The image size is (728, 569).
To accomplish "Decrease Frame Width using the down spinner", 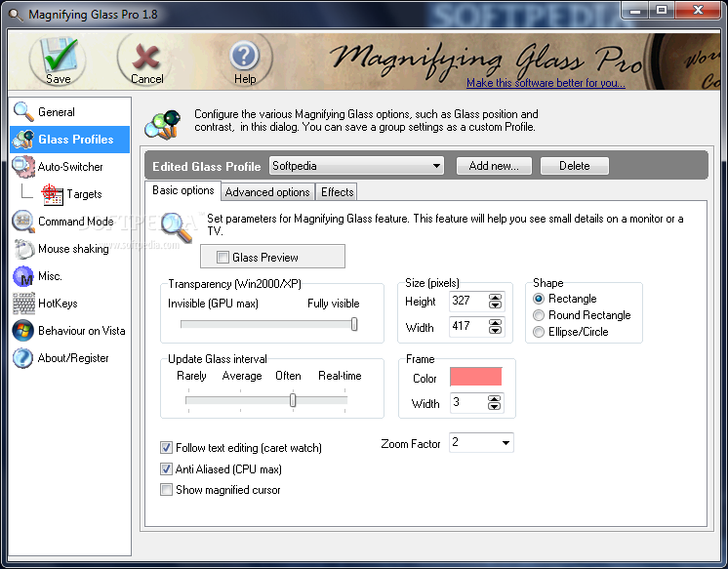I will 495,406.
